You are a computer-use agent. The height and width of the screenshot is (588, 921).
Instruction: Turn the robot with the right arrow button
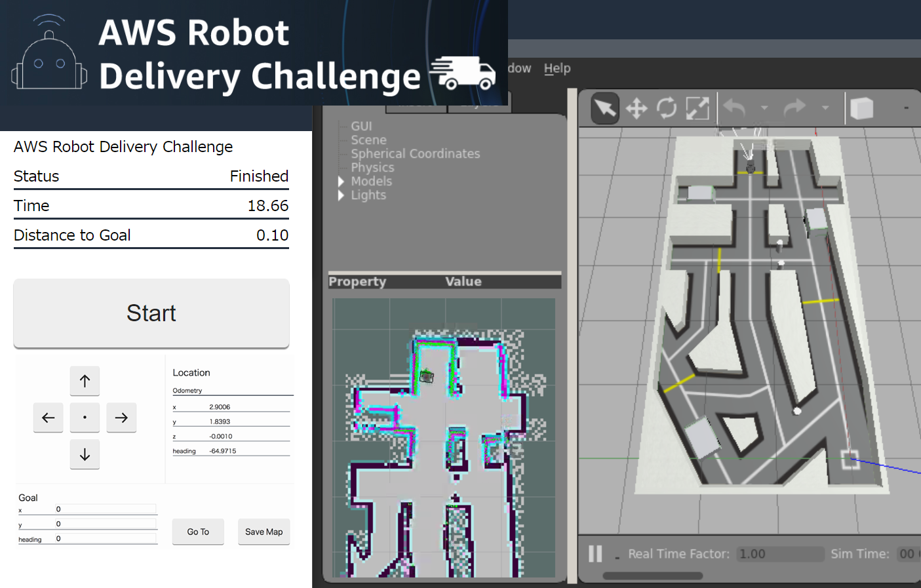coord(121,418)
